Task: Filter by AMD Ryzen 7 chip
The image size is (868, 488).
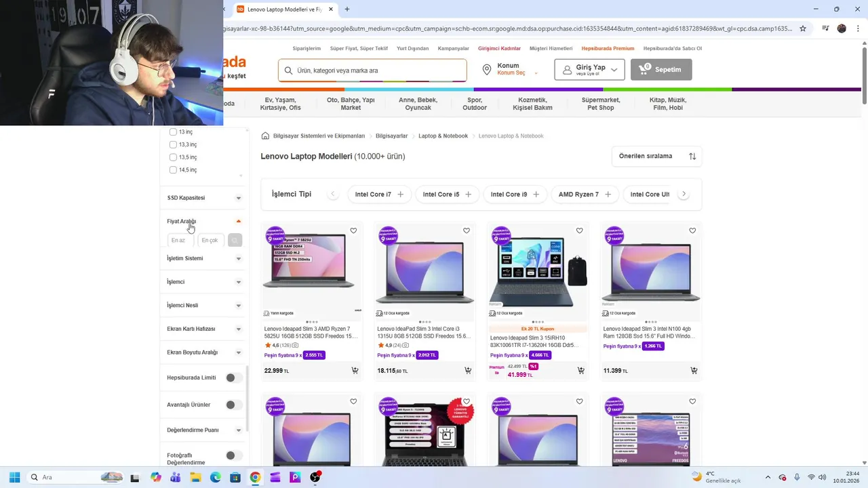Action: click(x=585, y=195)
